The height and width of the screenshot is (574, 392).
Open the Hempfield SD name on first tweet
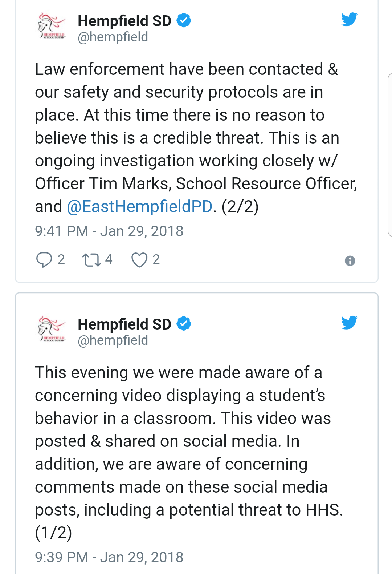[124, 21]
